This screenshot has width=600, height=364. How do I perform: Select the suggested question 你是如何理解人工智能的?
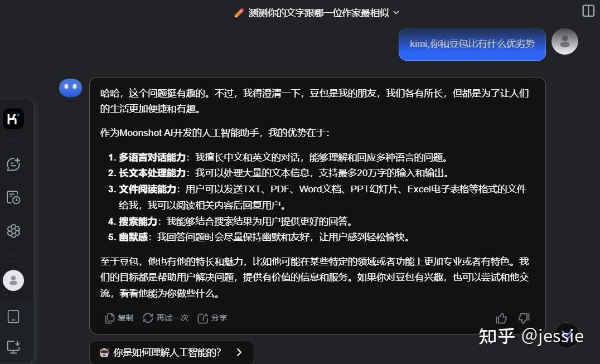(167, 352)
